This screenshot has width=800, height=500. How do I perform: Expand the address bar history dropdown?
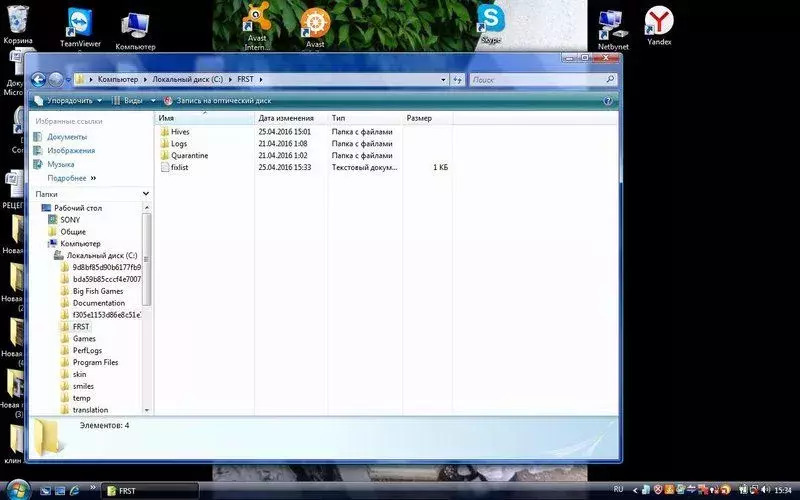[x=443, y=80]
